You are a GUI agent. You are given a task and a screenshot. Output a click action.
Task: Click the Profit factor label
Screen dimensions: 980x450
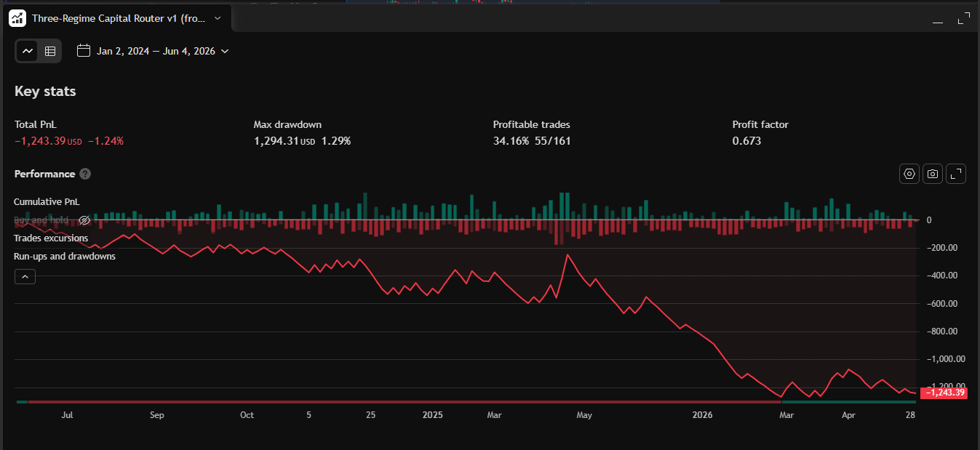760,124
